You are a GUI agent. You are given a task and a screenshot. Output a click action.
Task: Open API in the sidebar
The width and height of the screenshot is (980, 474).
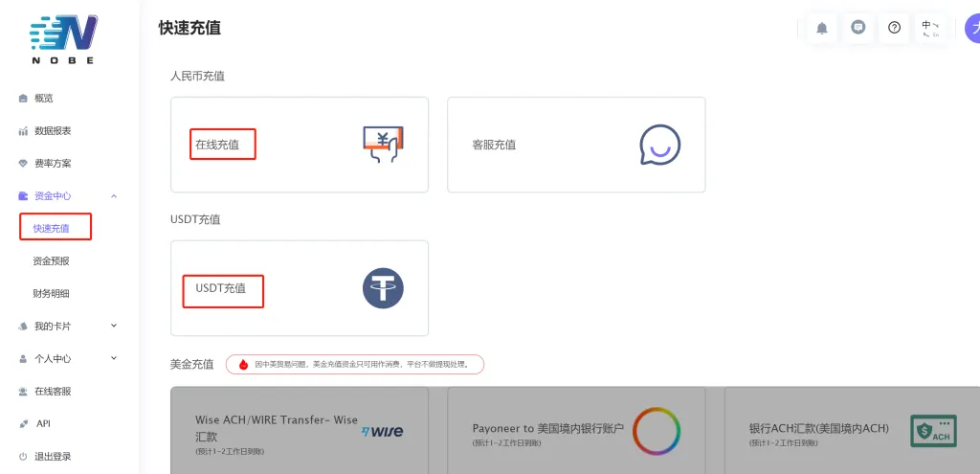[x=43, y=424]
